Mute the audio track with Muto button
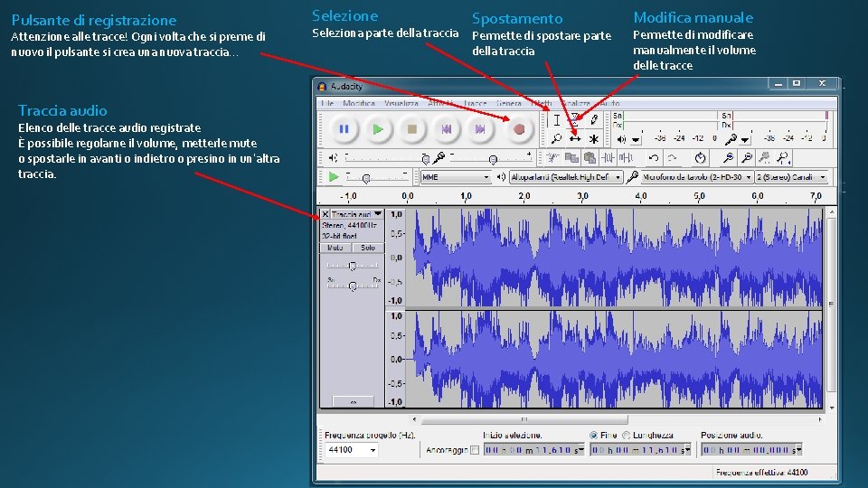This screenshot has width=868, height=488. click(335, 248)
